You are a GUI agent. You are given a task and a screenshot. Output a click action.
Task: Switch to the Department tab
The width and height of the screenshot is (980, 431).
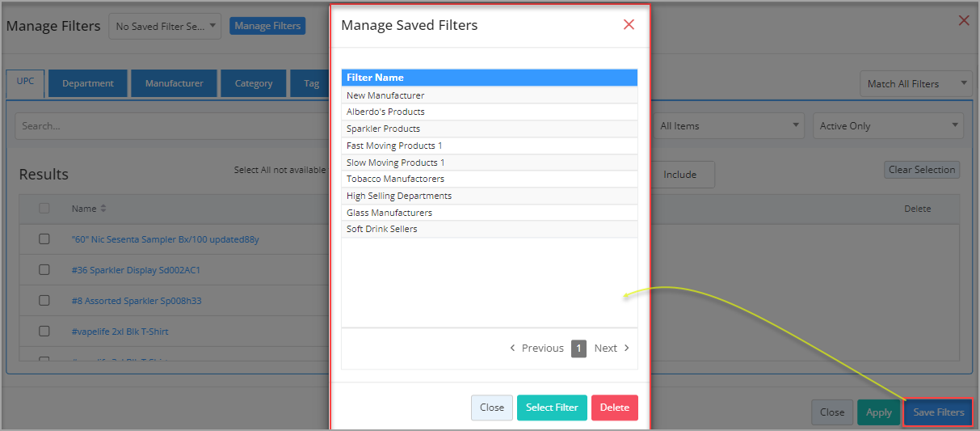pyautogui.click(x=88, y=83)
